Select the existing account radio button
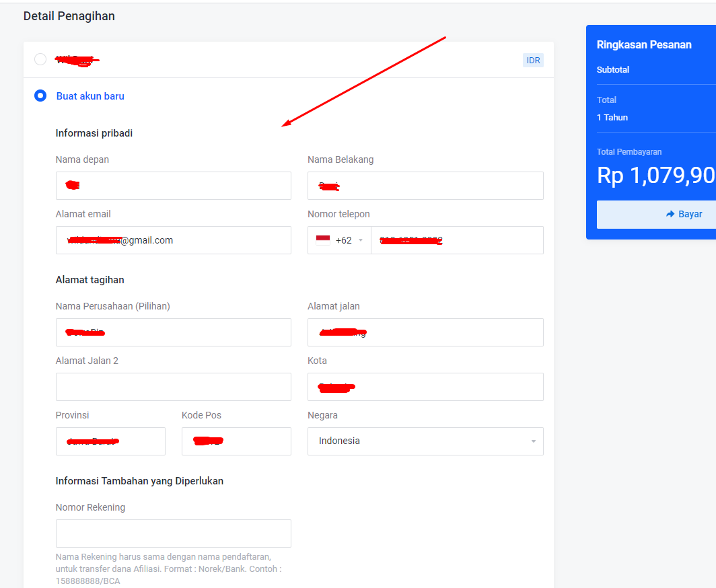Image resolution: width=716 pixels, height=588 pixels. (x=40, y=59)
